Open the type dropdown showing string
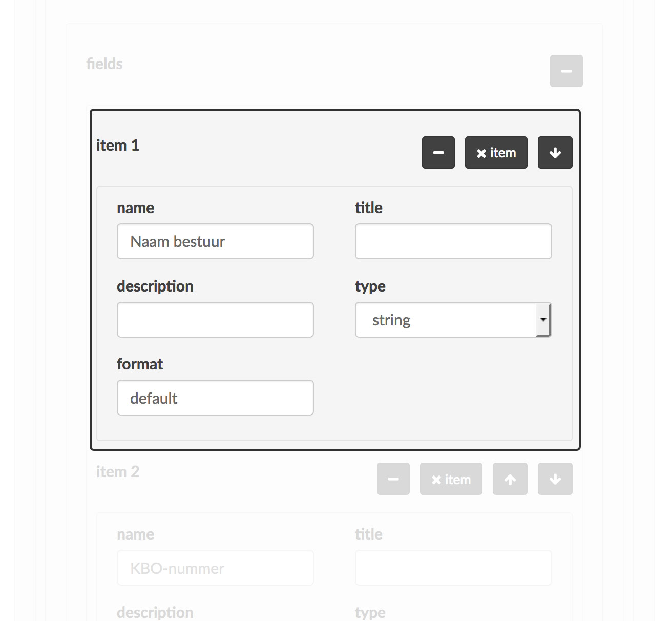This screenshot has width=672, height=621. pos(453,320)
